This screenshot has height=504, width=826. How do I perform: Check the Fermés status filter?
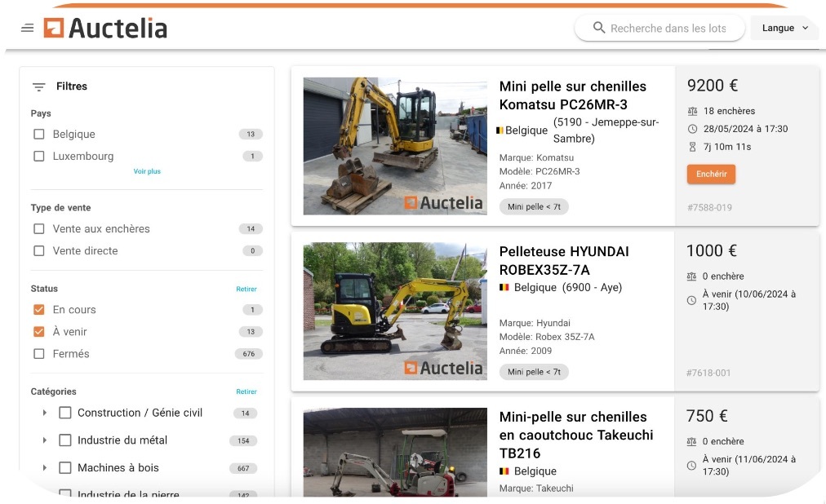tap(39, 354)
